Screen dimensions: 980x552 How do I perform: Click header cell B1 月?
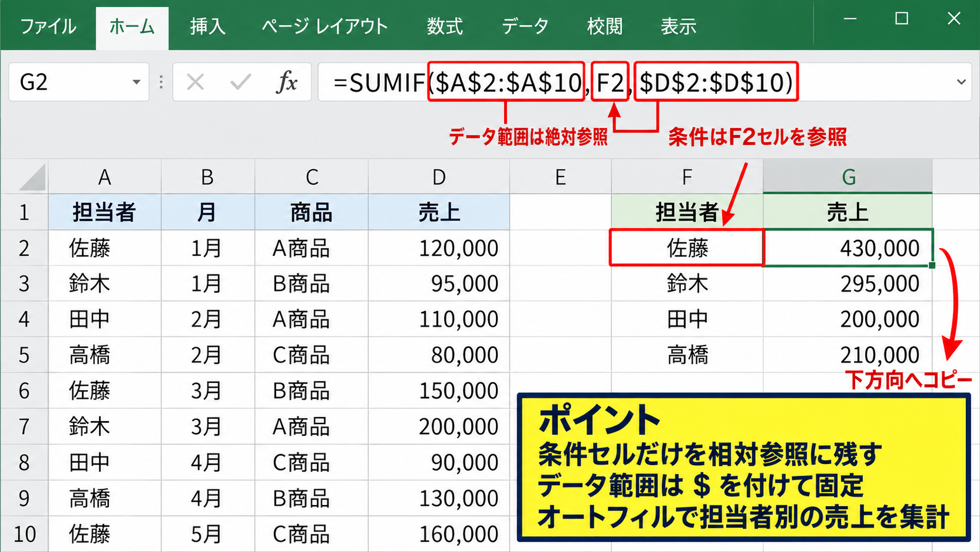[207, 212]
